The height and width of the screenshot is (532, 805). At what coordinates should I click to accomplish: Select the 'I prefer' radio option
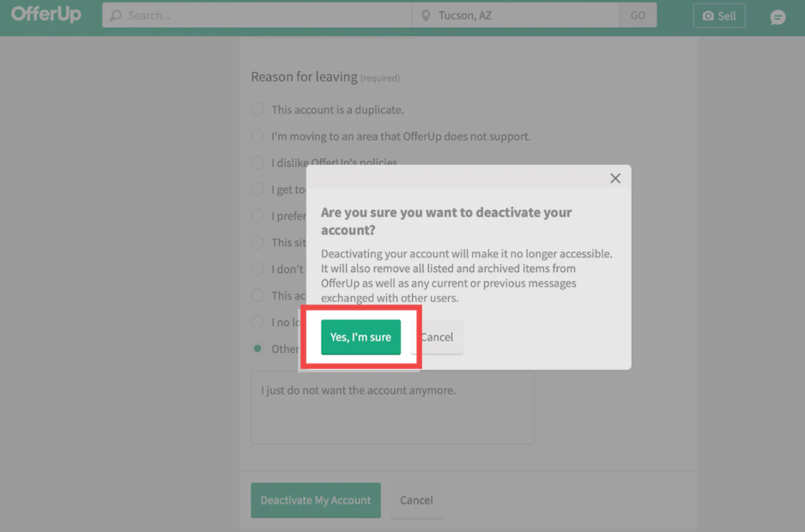tap(257, 215)
